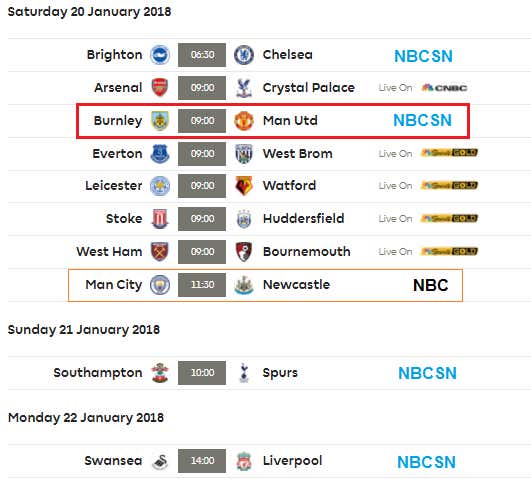Viewport: 531px width, 479px height.
Task: Select the Spurs cockerel crest
Action: coord(244,373)
